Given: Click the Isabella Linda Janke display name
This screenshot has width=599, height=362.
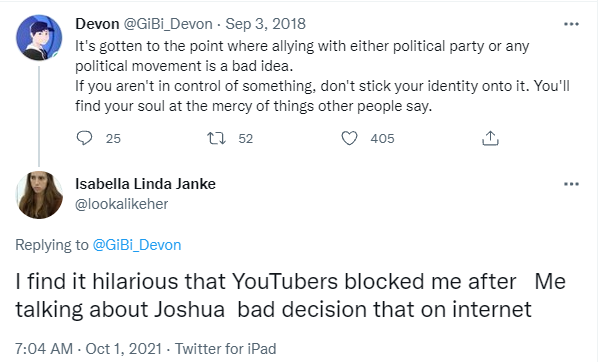Looking at the screenshot, I should coord(145,184).
